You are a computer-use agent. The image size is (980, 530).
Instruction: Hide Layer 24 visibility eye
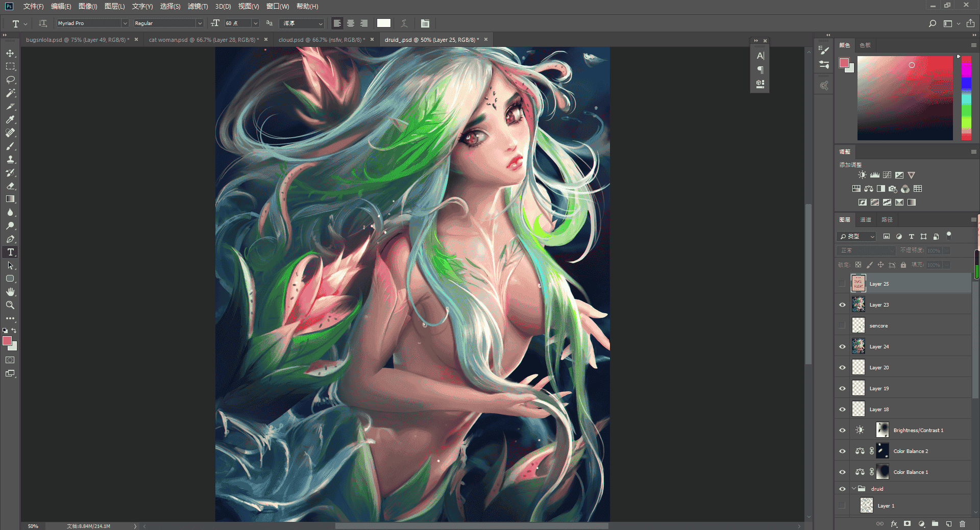pyautogui.click(x=842, y=346)
